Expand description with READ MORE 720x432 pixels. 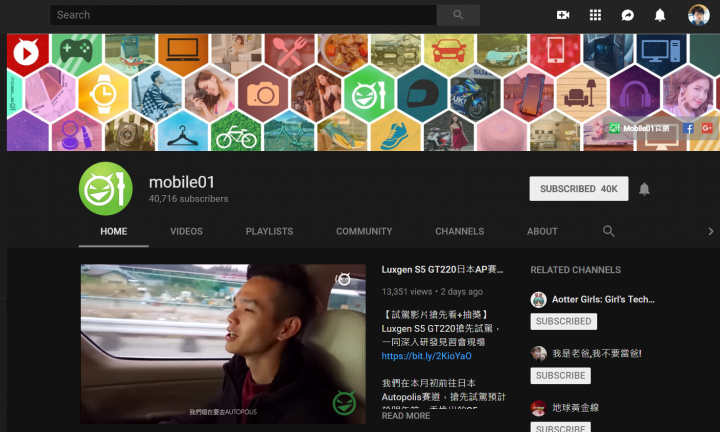[406, 415]
